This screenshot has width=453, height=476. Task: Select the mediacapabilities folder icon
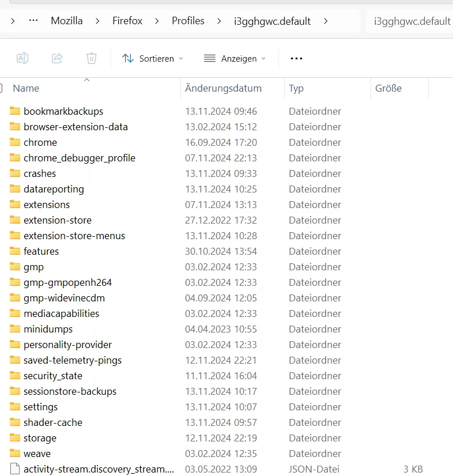click(15, 313)
